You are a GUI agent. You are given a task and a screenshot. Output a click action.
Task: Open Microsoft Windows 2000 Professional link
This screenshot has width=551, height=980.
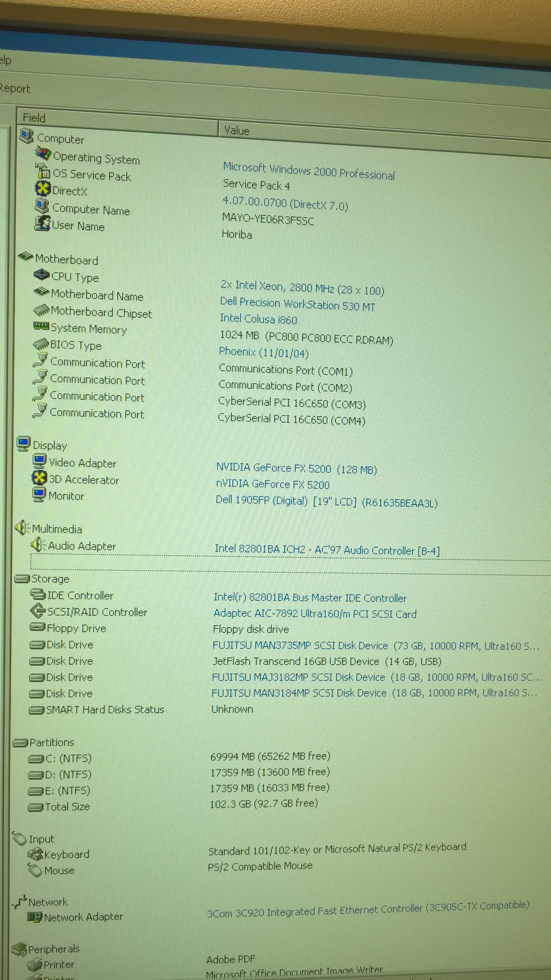[308, 171]
